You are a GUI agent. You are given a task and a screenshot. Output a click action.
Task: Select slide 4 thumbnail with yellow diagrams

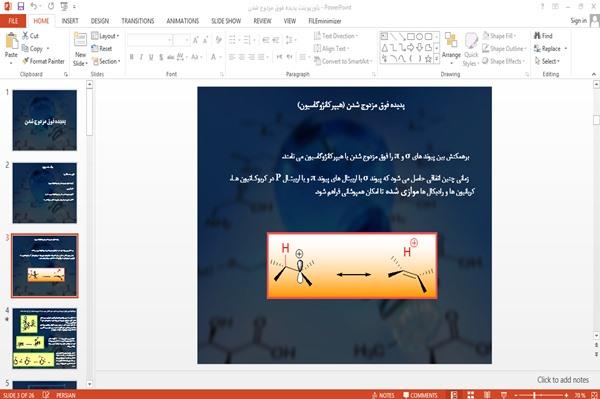click(45, 338)
